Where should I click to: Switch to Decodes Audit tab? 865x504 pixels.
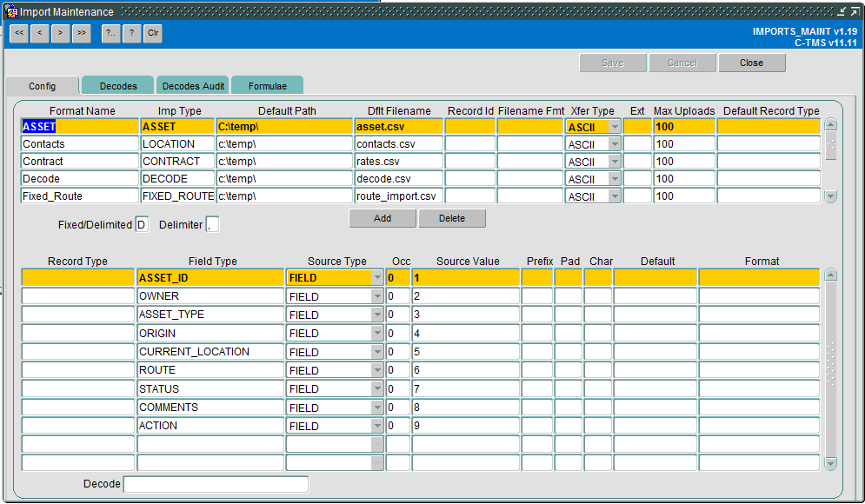tap(193, 86)
